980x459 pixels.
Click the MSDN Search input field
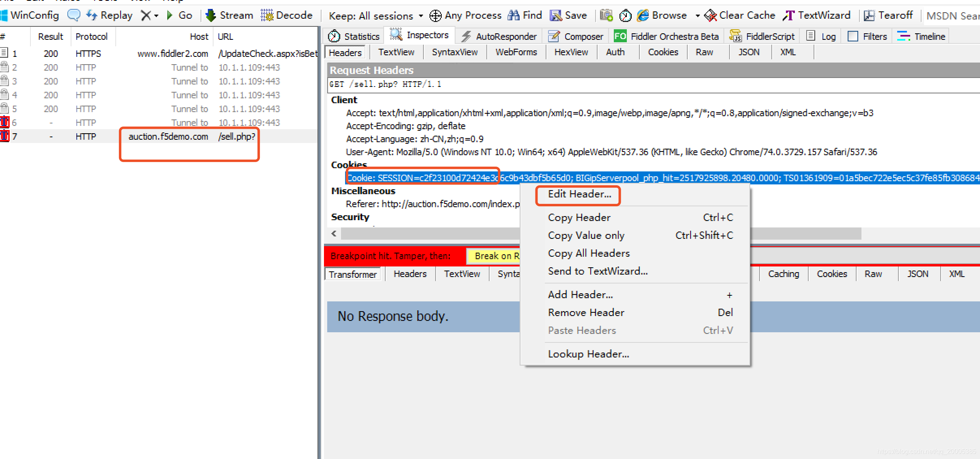pyautogui.click(x=952, y=16)
